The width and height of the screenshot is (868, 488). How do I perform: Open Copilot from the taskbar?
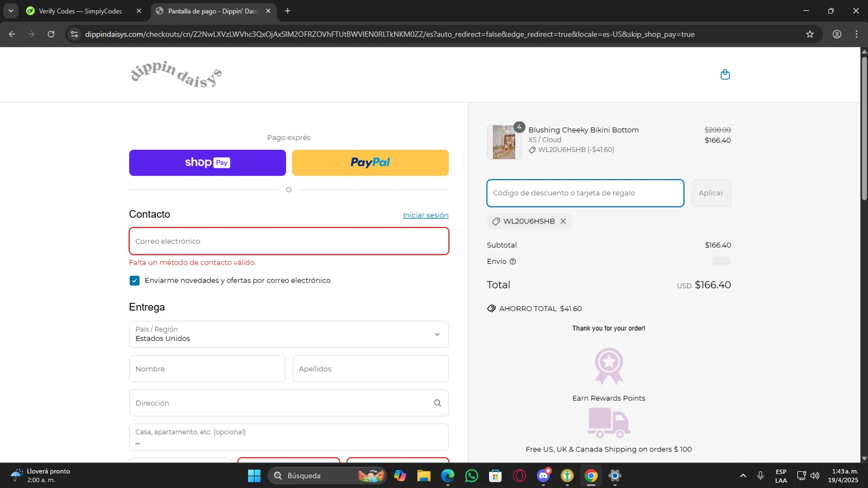tap(400, 476)
